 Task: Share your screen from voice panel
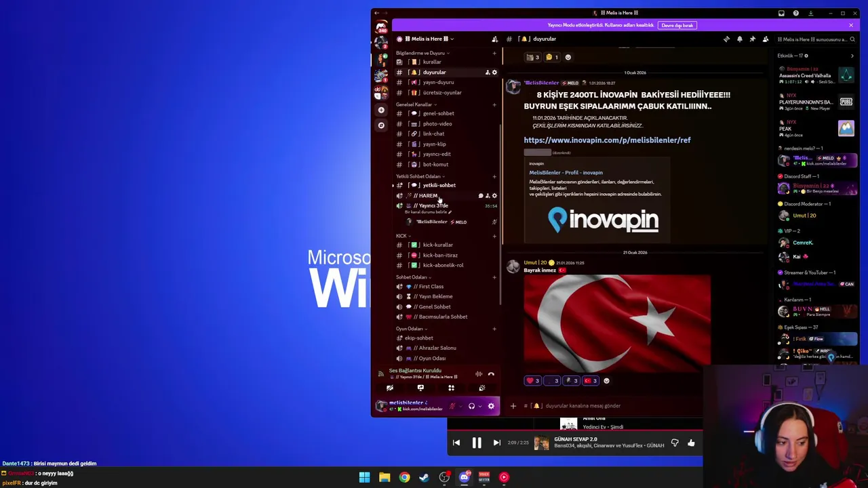click(x=420, y=388)
